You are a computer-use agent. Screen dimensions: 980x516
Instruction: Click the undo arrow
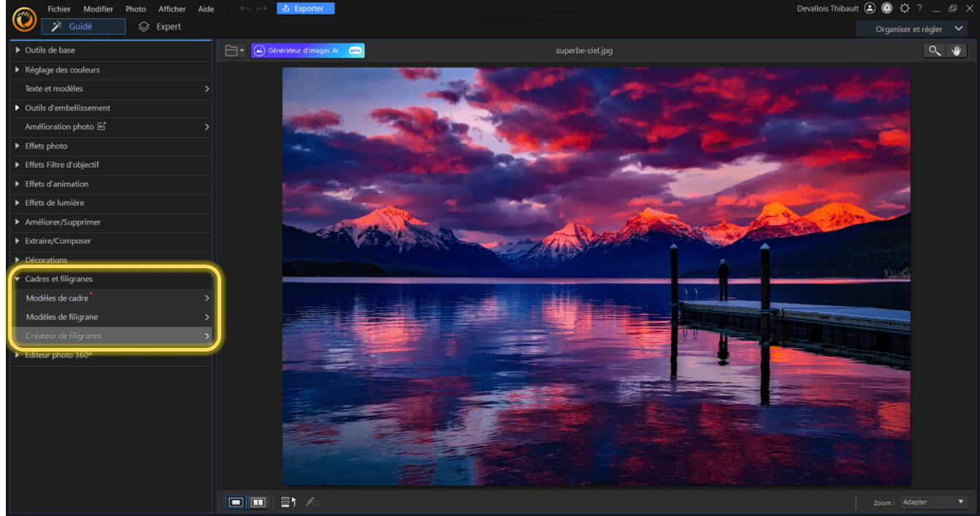(x=245, y=9)
